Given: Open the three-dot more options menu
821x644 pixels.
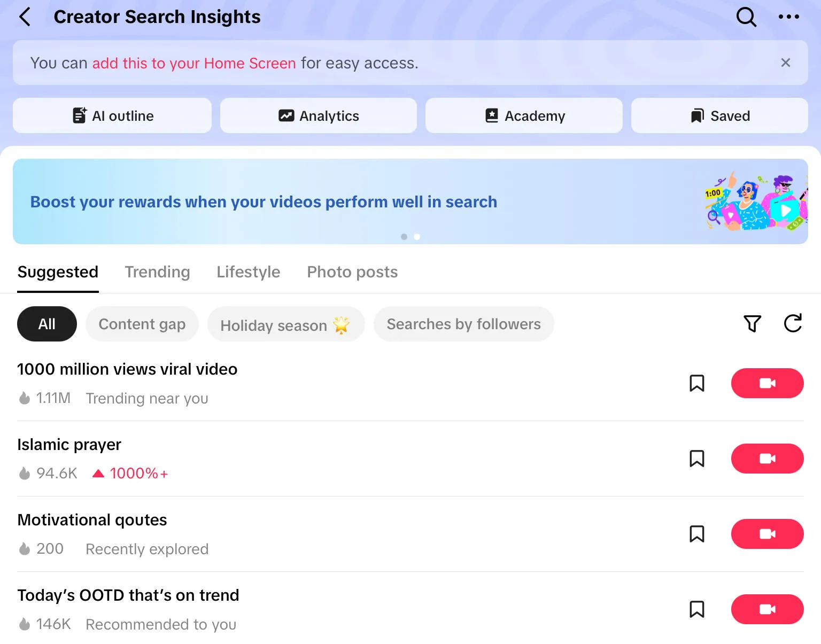Looking at the screenshot, I should (788, 17).
